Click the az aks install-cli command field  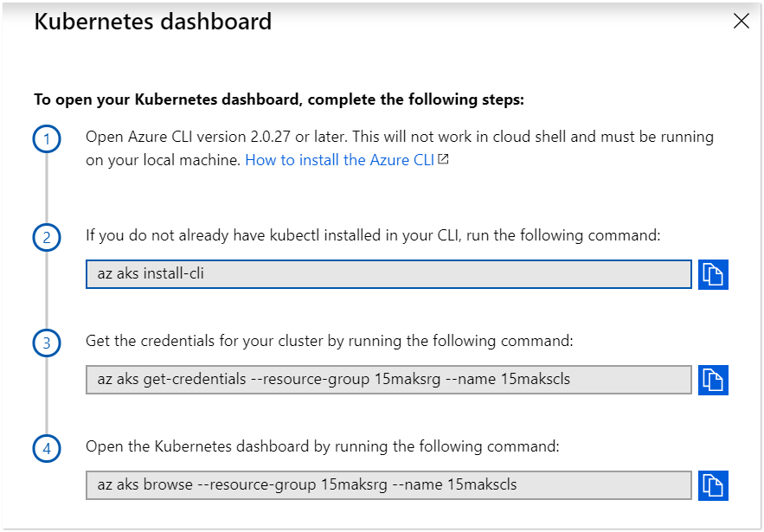[x=388, y=274]
